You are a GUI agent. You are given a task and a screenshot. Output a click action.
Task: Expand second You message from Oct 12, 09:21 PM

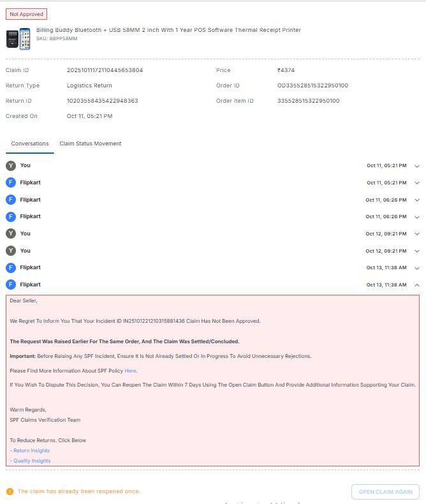coord(417,251)
